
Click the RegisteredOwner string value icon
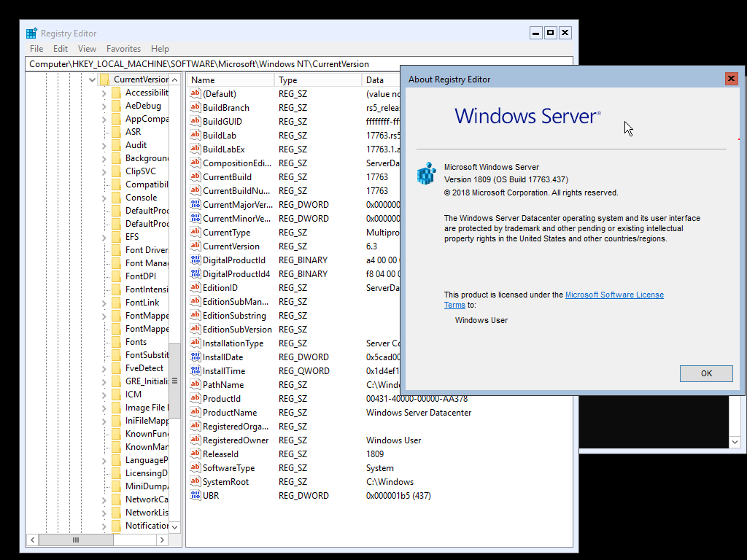click(x=196, y=440)
